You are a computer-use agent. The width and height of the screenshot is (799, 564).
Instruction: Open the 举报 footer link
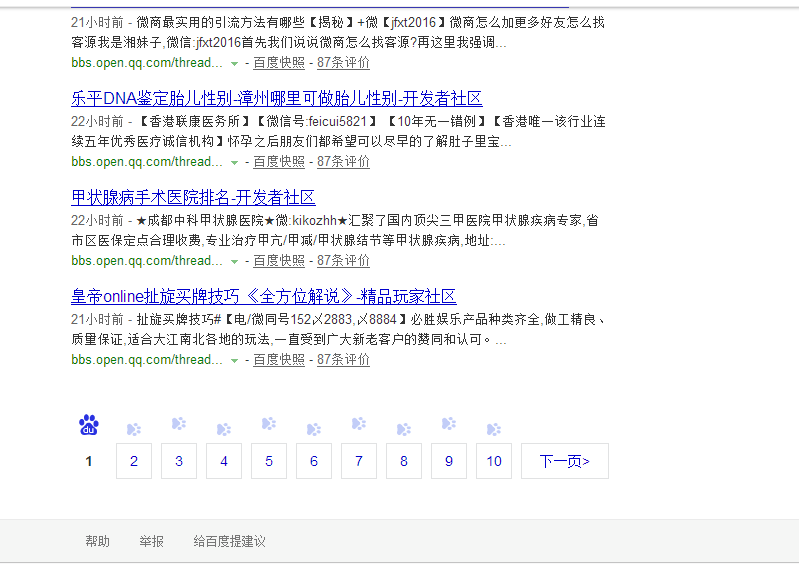(151, 541)
